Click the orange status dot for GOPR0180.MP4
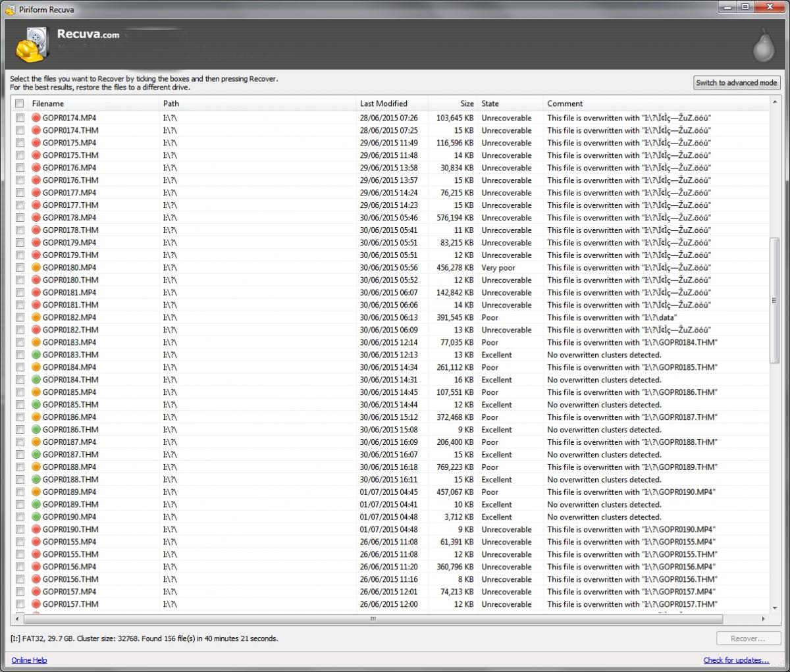 coord(36,268)
